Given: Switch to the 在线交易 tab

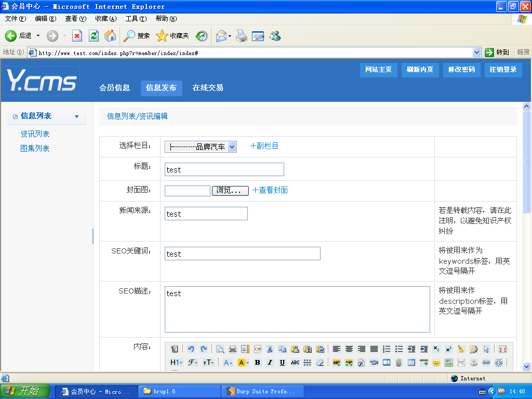Looking at the screenshot, I should pyautogui.click(x=208, y=88).
